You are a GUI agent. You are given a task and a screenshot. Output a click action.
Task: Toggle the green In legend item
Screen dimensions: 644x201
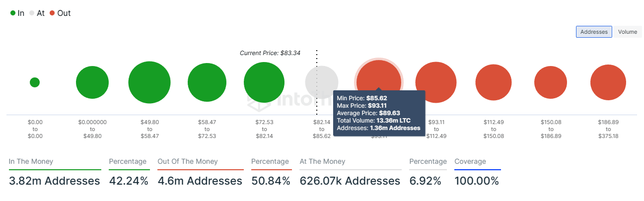click(x=17, y=13)
